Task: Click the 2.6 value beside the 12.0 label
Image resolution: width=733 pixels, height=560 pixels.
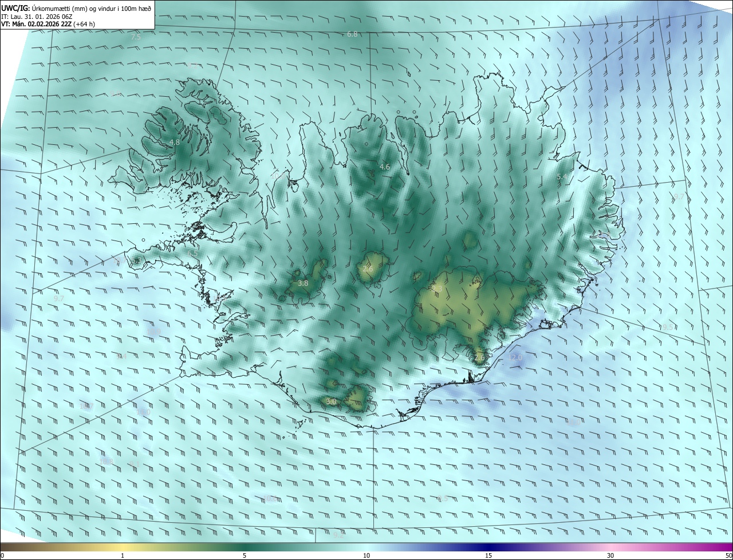Action: point(479,357)
